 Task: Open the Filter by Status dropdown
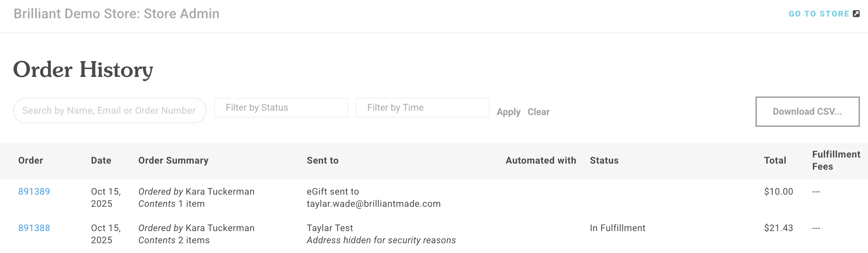pyautogui.click(x=281, y=108)
